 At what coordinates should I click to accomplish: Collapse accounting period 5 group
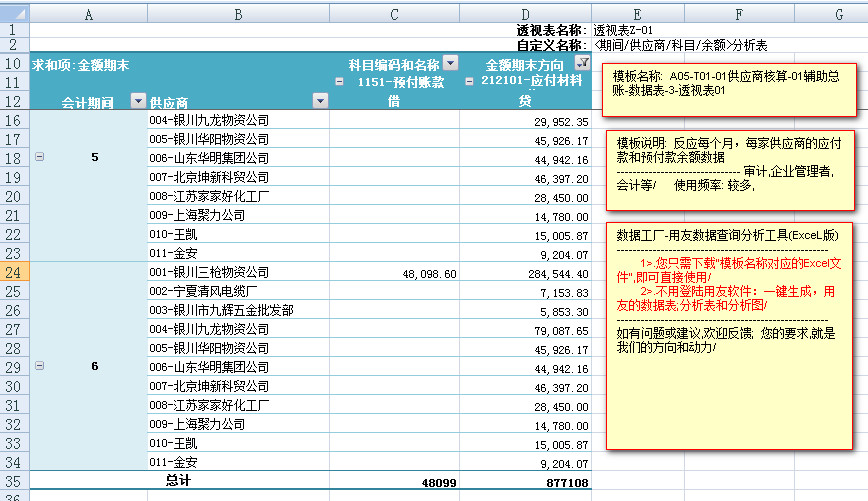[x=40, y=157]
